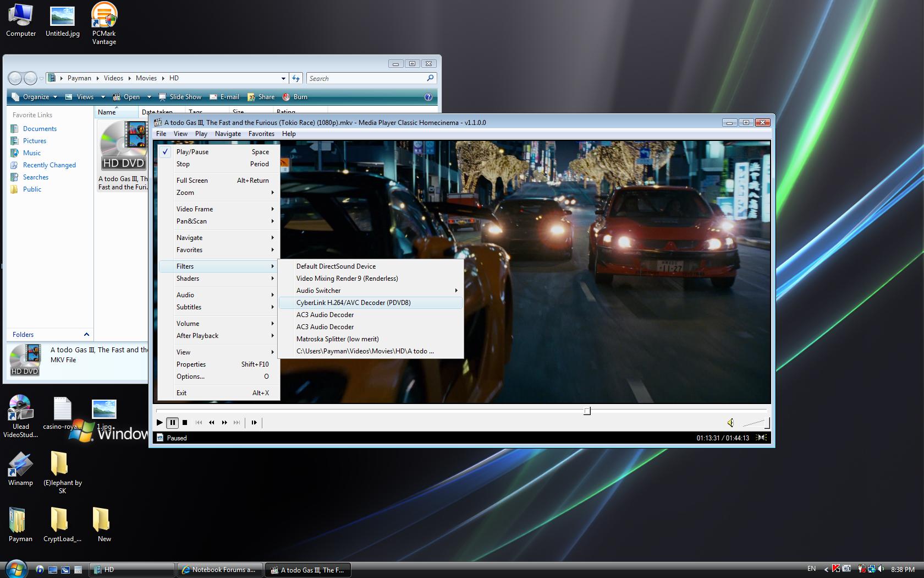Click the status bar icon next to Paused

tap(160, 438)
